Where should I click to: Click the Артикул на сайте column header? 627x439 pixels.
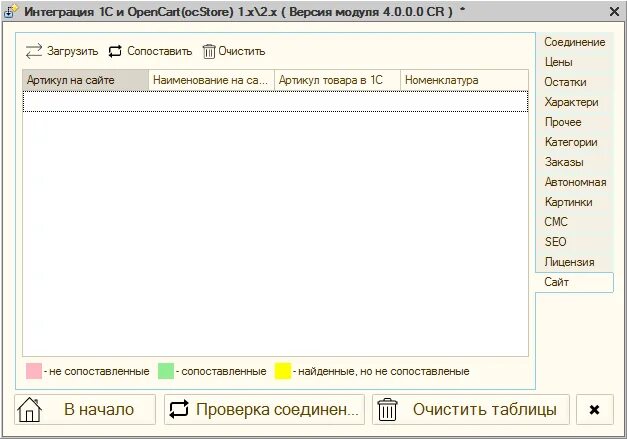point(86,80)
